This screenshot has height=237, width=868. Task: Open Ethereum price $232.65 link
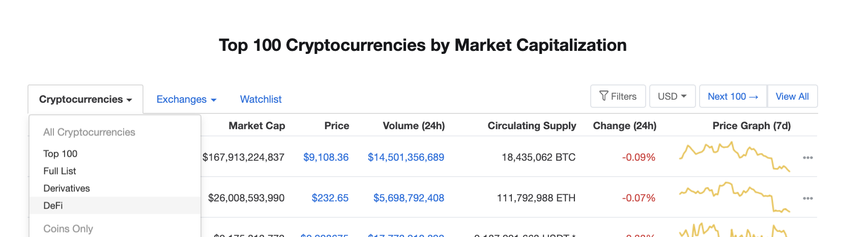pos(330,198)
